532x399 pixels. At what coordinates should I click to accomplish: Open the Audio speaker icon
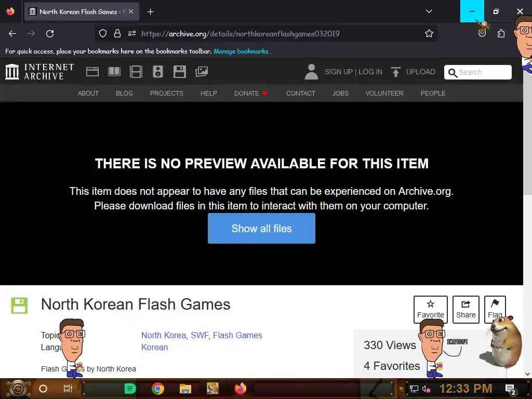tap(158, 72)
